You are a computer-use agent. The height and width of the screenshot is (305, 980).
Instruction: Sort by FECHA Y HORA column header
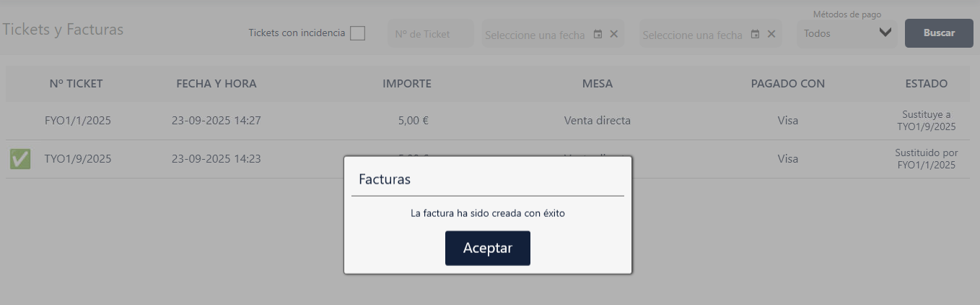pos(216,84)
